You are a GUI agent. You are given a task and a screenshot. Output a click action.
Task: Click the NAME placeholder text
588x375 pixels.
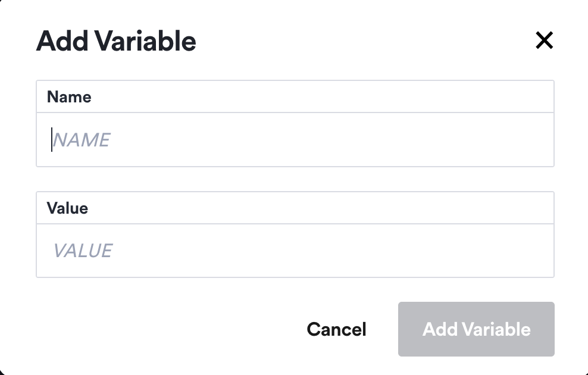82,139
